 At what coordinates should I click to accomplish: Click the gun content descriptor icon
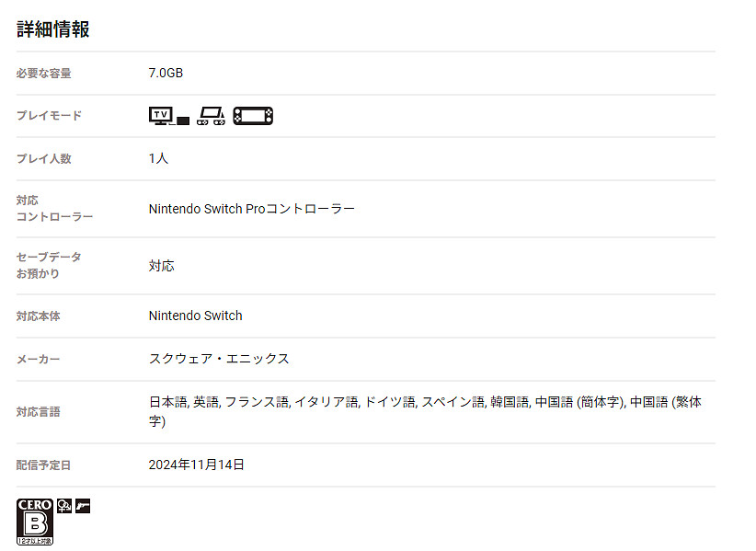click(x=83, y=505)
